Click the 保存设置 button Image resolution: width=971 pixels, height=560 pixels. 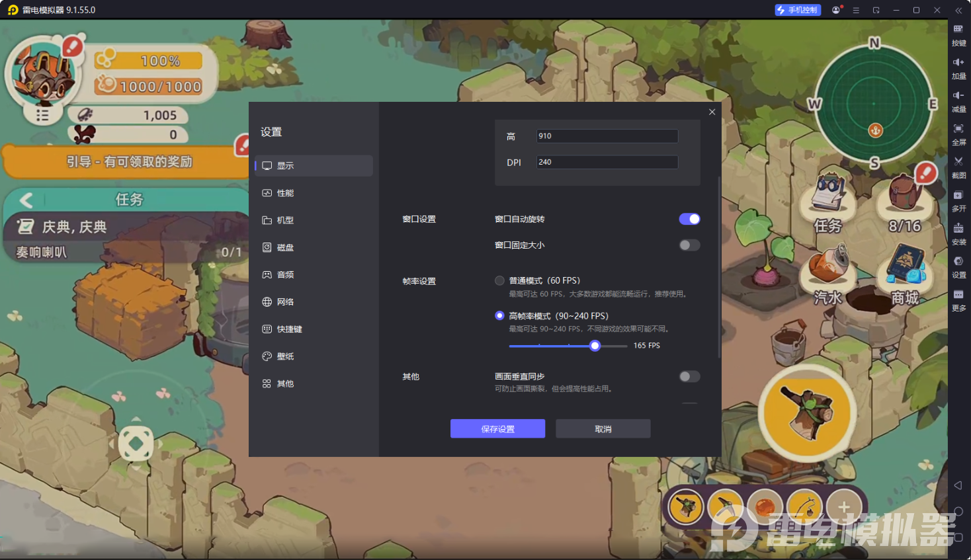[497, 428]
